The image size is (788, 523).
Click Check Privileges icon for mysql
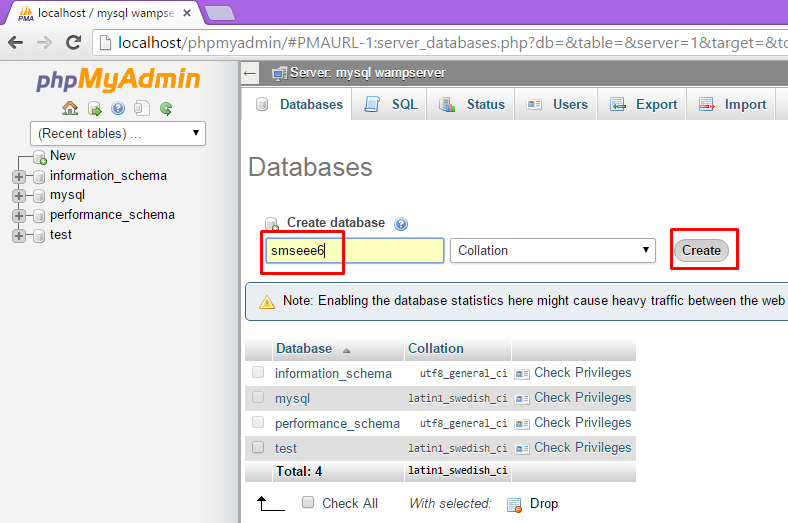click(521, 398)
